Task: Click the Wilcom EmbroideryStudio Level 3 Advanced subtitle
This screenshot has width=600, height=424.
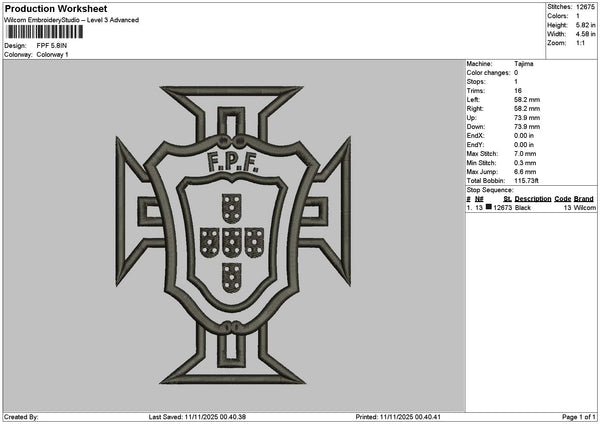Action: [72, 20]
